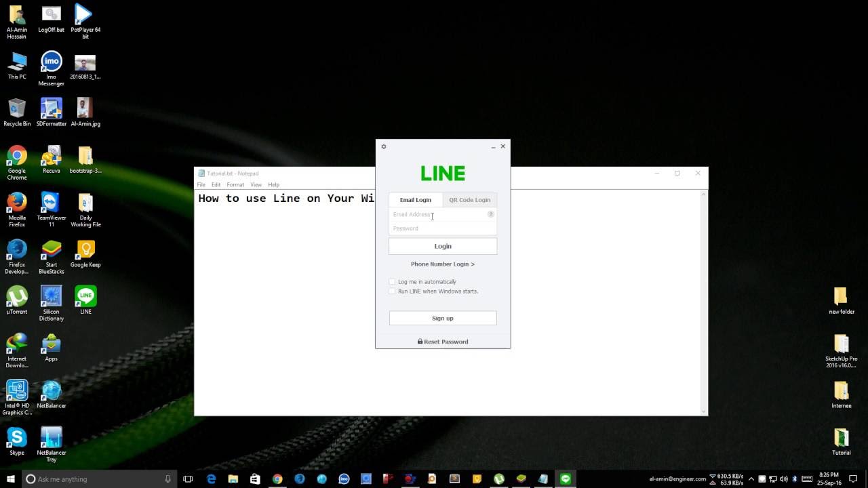Open the Bluetooth tray icon
The width and height of the screenshot is (868, 488).
(795, 479)
